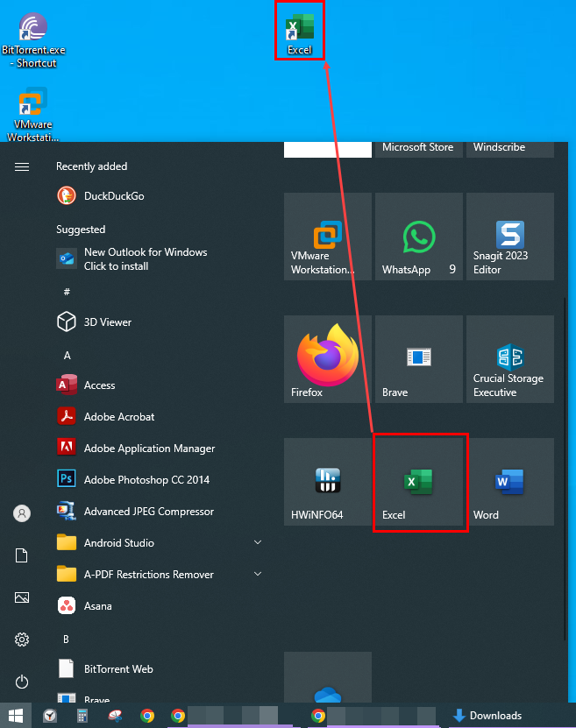
Task: Open Documents from the Start sidebar
Action: pos(22,555)
